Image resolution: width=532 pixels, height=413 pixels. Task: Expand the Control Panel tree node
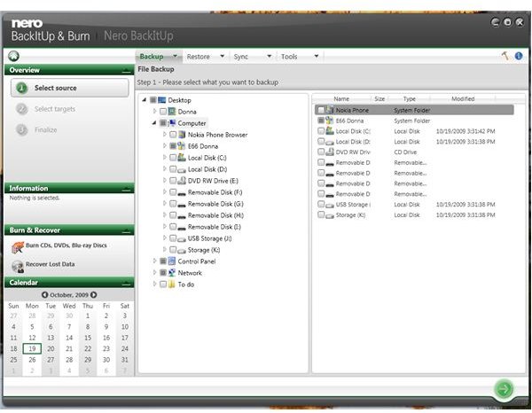click(x=154, y=261)
